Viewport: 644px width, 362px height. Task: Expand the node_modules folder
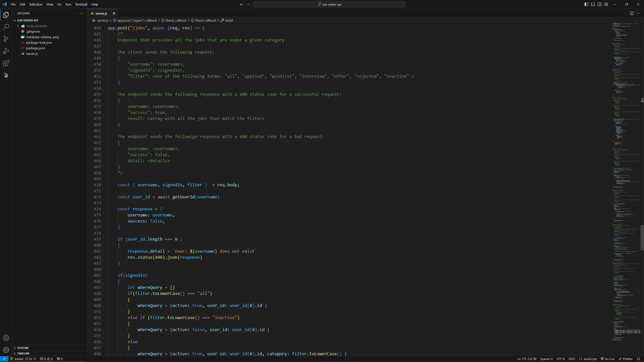[18, 26]
